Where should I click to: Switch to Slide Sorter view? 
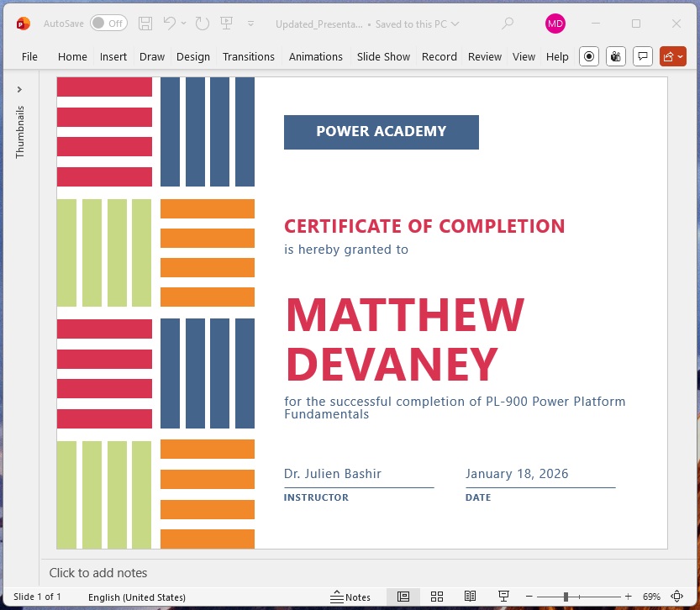tap(437, 597)
